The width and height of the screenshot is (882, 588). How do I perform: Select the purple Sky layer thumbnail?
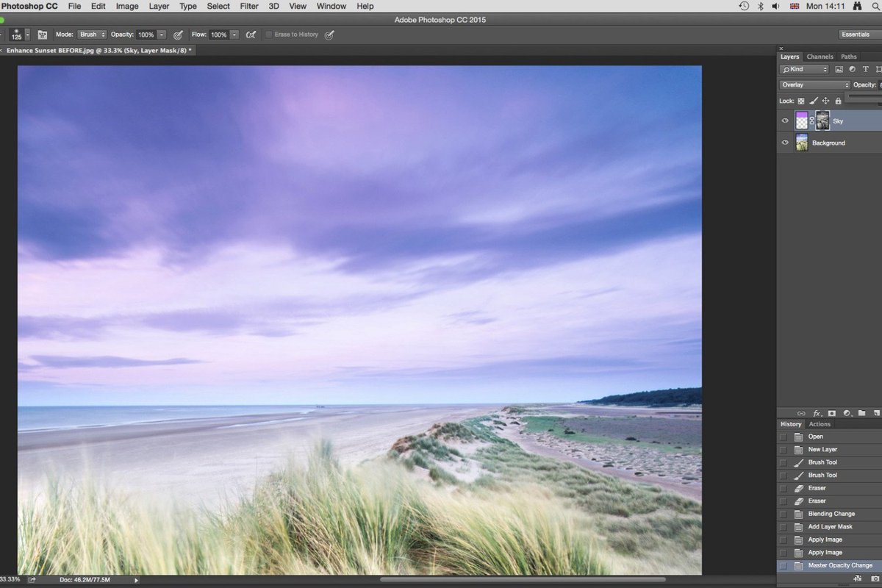[x=802, y=121]
